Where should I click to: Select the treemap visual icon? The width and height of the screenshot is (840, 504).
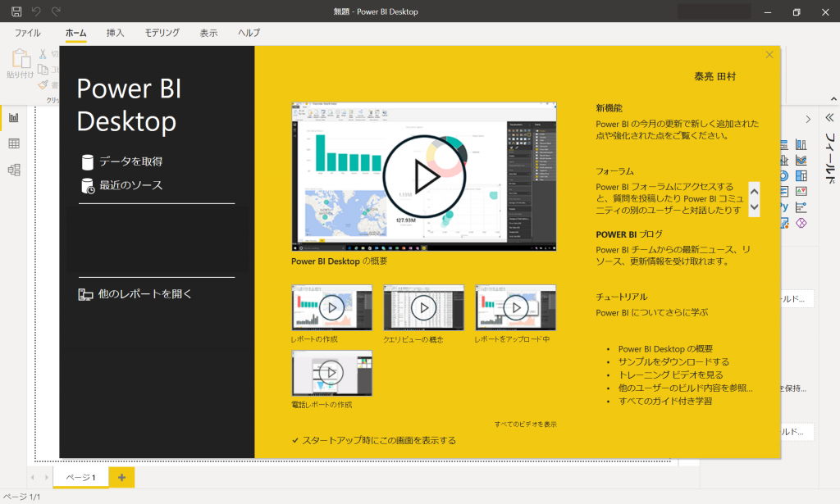[x=801, y=175]
